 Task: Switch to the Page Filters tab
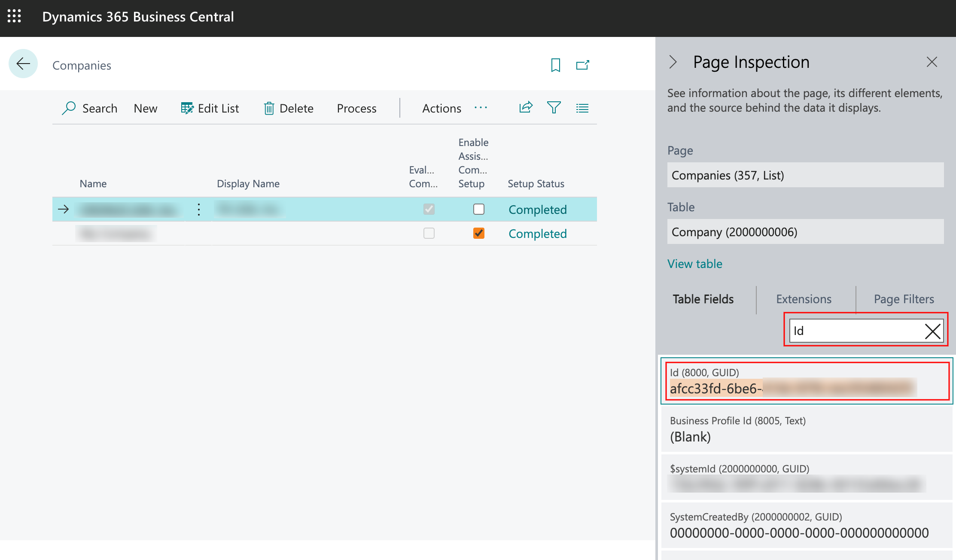click(x=904, y=299)
